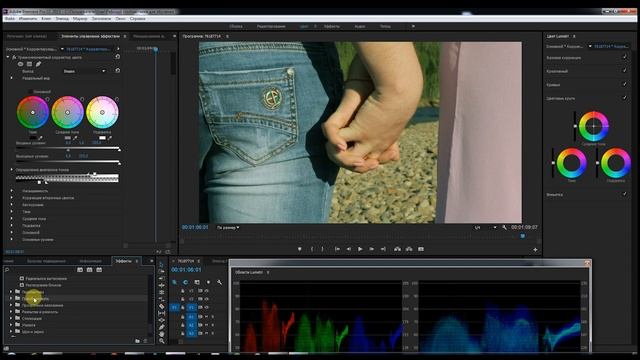Select the Razor tool
The image size is (640, 360).
tap(162, 306)
